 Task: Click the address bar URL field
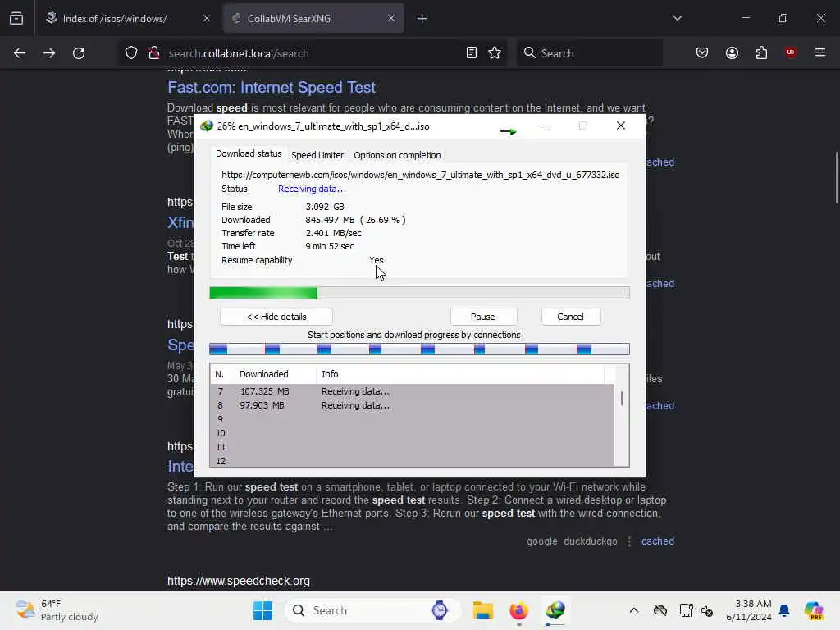pos(313,53)
